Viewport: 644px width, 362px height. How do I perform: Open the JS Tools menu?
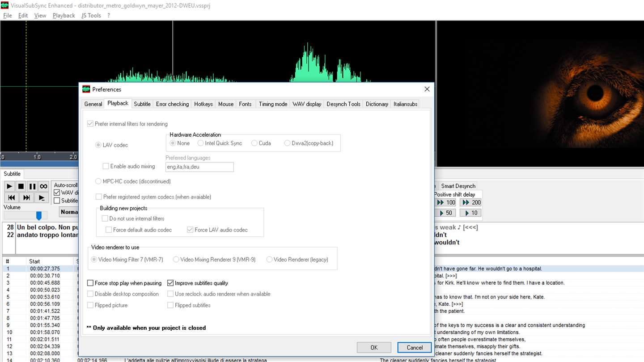(x=91, y=15)
